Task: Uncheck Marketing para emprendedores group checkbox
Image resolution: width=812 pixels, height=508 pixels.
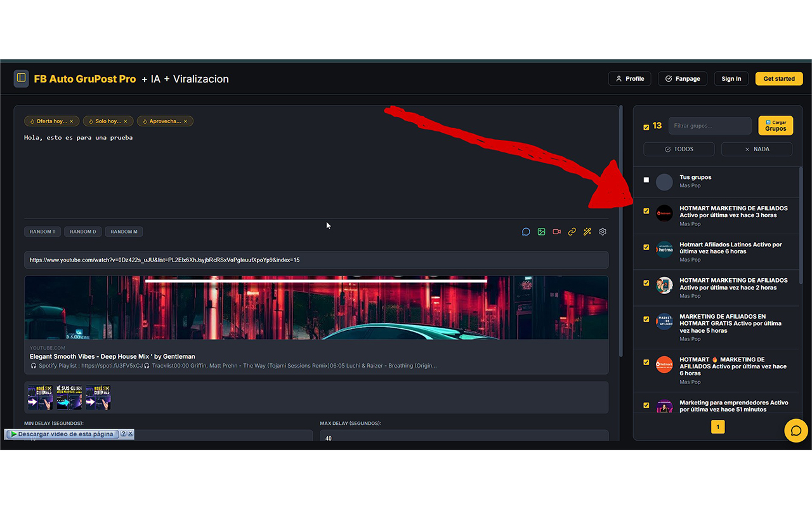Action: click(x=646, y=405)
